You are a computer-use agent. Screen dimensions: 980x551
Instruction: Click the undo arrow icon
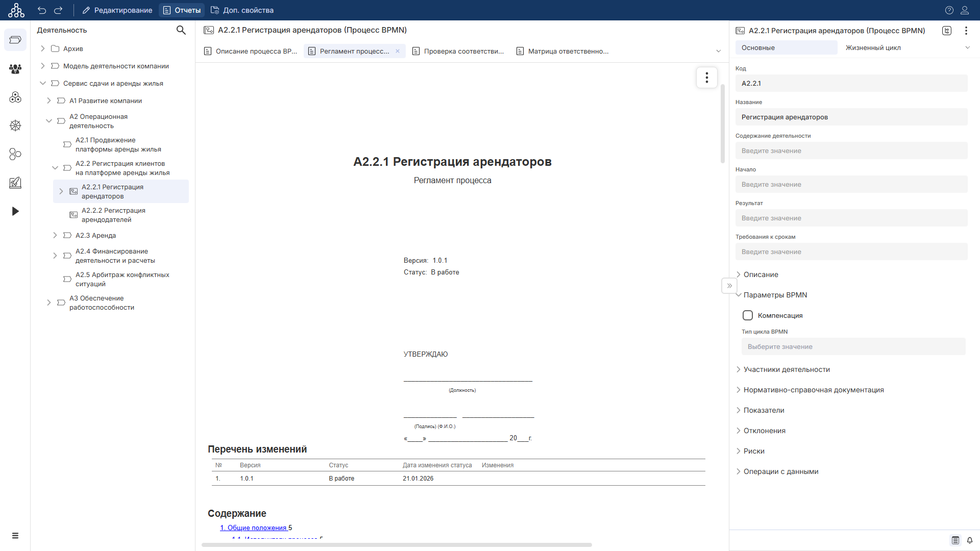click(x=42, y=10)
